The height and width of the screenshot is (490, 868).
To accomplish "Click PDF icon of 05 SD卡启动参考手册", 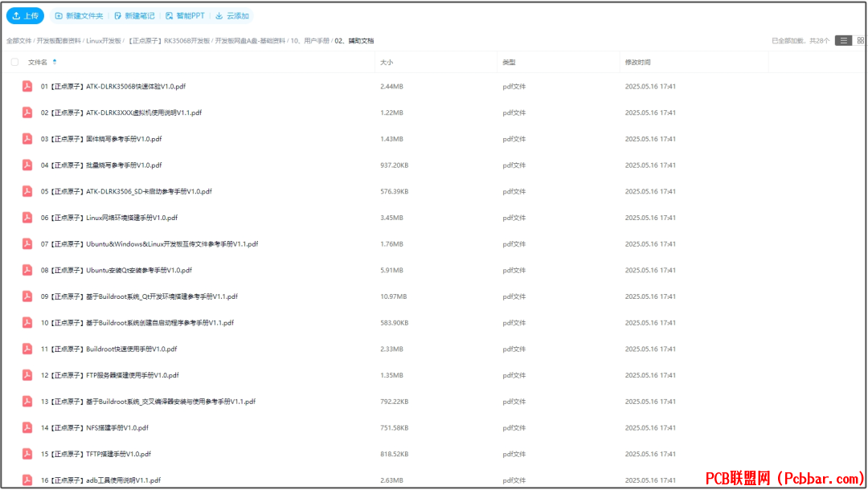I will (27, 191).
